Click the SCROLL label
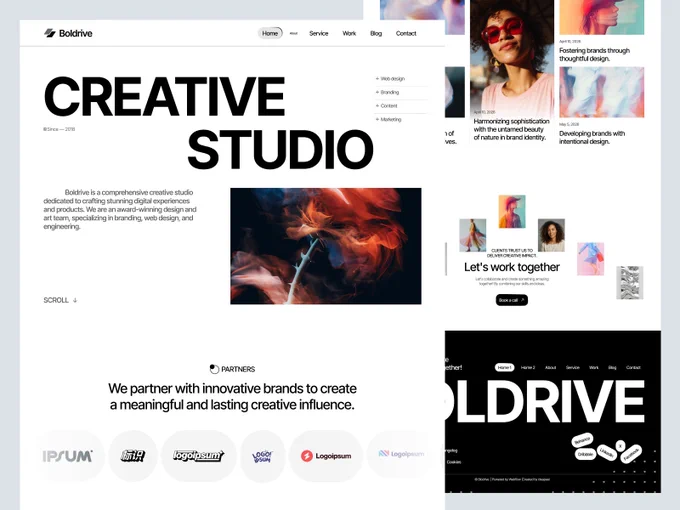This screenshot has width=680, height=510. pos(56,300)
